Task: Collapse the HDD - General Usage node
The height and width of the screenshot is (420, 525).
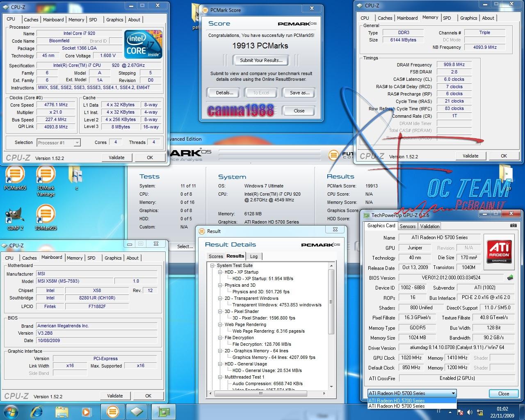Action: pyautogui.click(x=220, y=364)
